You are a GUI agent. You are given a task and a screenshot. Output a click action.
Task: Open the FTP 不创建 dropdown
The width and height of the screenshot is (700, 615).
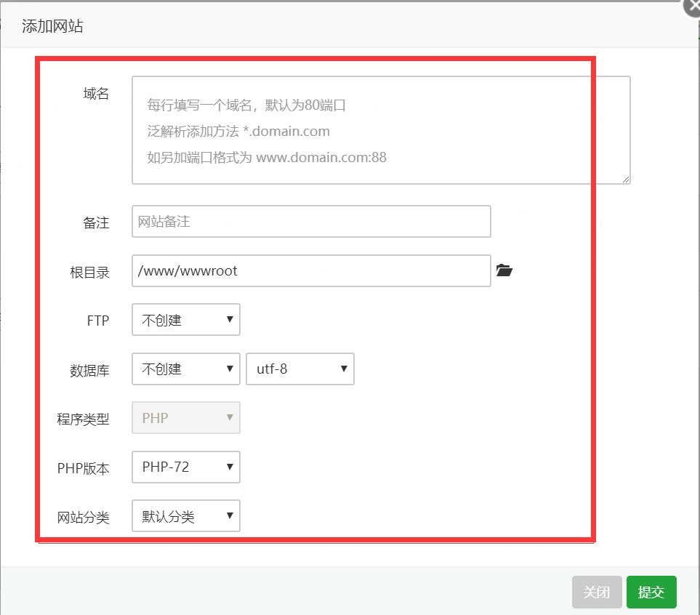point(185,319)
